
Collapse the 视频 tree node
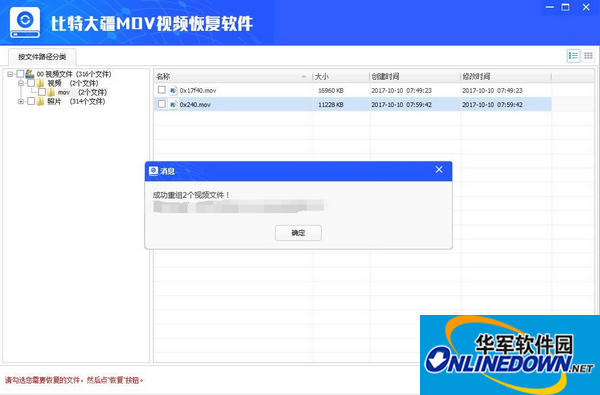click(x=21, y=83)
